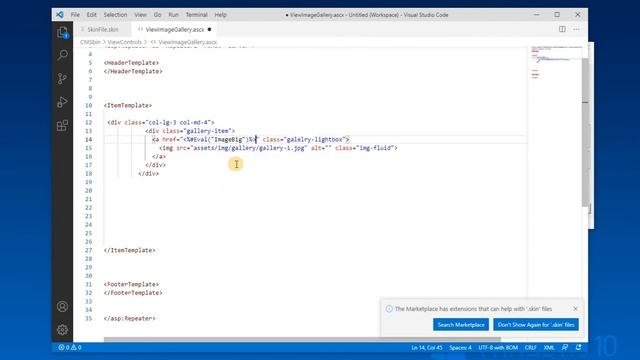Click CMSbin in the breadcrumb

(90, 42)
